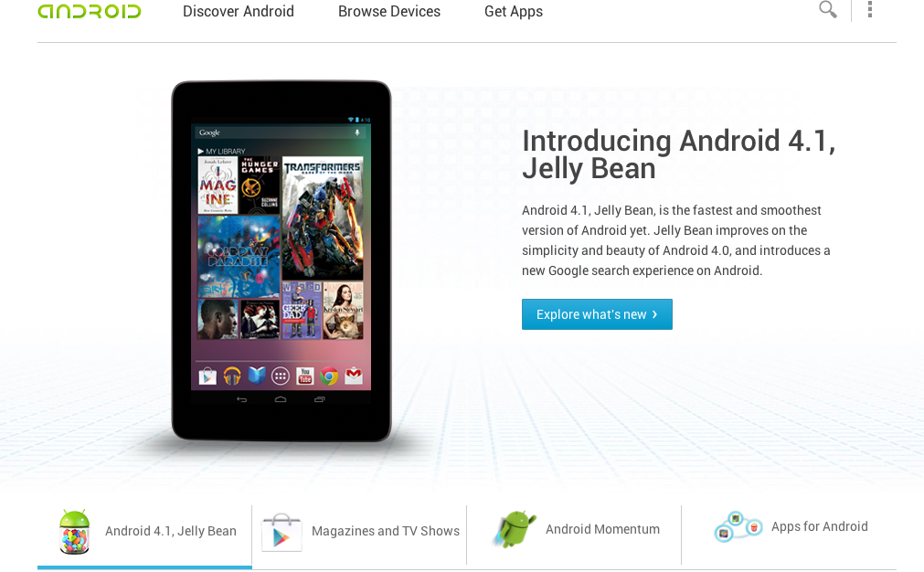Image resolution: width=924 pixels, height=572 pixels.
Task: Click the Chrome icon on the tablet dock
Action: pos(329,376)
